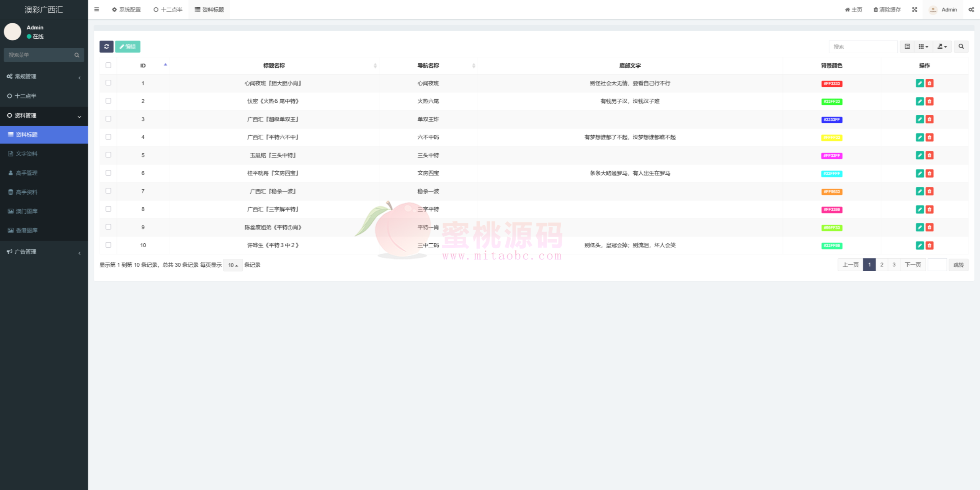Click the green edit icon for row 1

(x=920, y=83)
